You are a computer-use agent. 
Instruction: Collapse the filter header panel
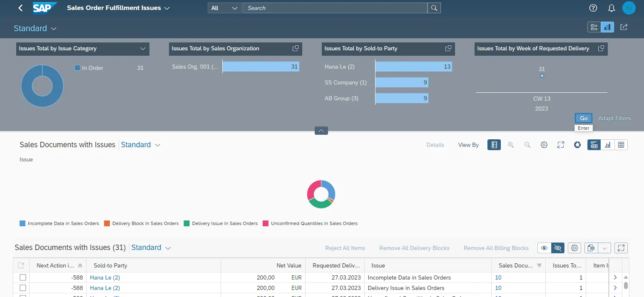321,131
